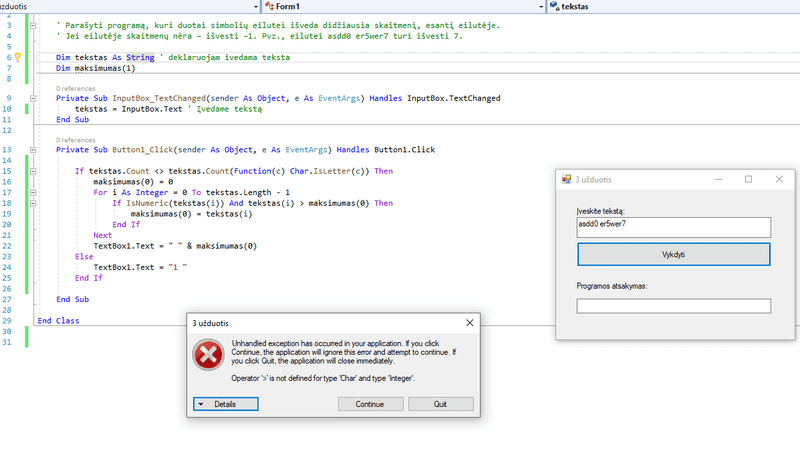Expand the Details section of error dialog
Screen dimensions: 800x467
click(225, 404)
